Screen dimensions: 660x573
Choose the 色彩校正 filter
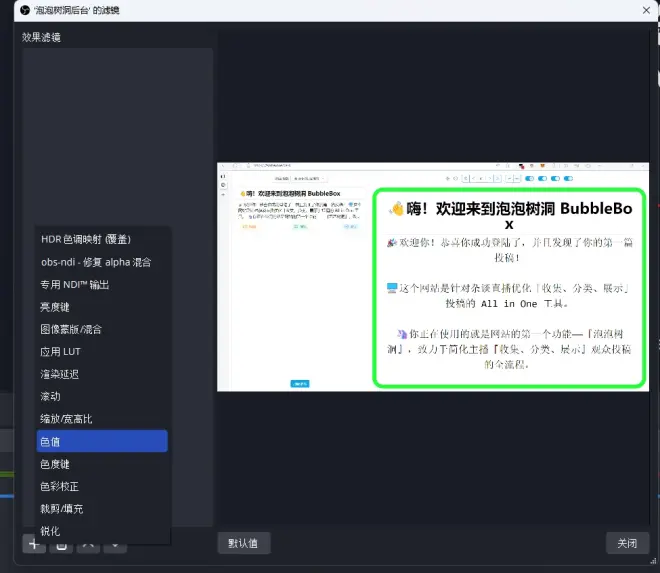(102, 486)
